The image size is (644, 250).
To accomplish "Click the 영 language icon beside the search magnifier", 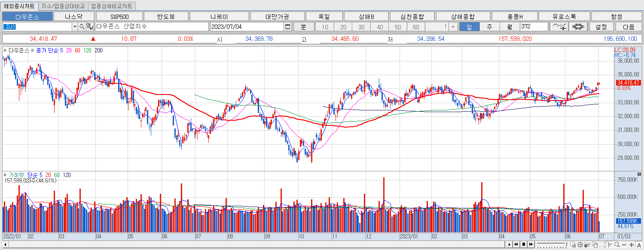I will [90, 27].
